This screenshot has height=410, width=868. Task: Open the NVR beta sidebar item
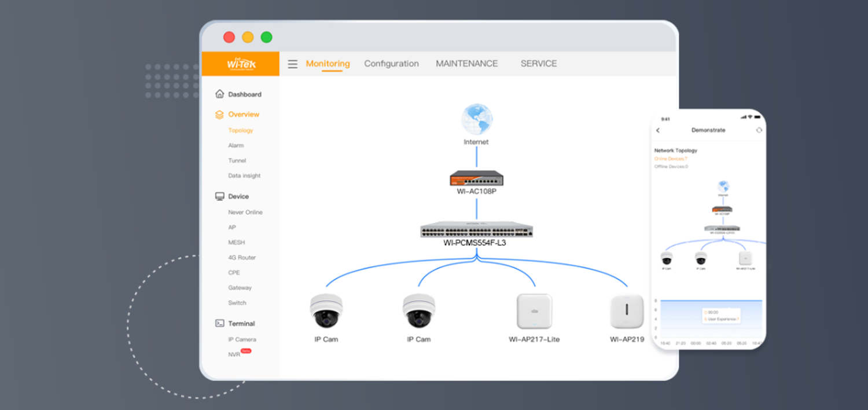(x=234, y=354)
